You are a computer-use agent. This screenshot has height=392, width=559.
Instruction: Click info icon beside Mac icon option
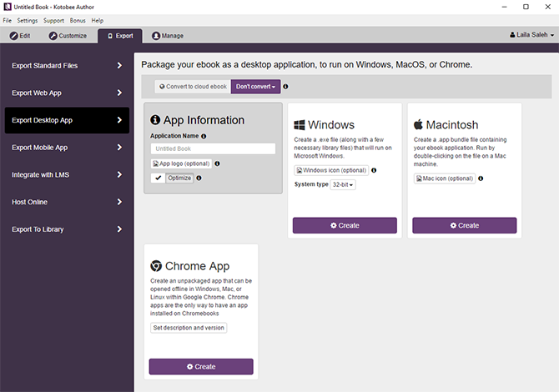(x=481, y=178)
